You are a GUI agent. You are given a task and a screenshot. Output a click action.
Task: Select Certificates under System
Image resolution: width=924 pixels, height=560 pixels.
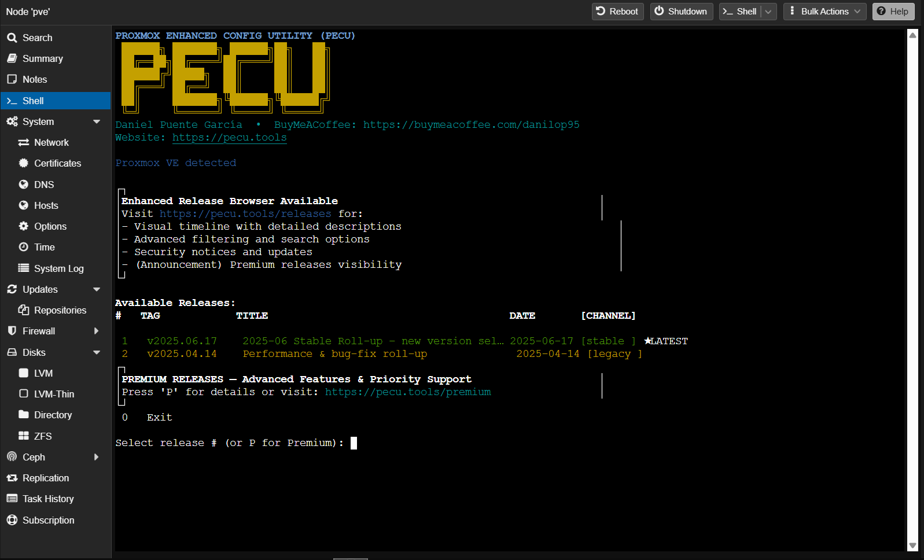click(x=56, y=163)
